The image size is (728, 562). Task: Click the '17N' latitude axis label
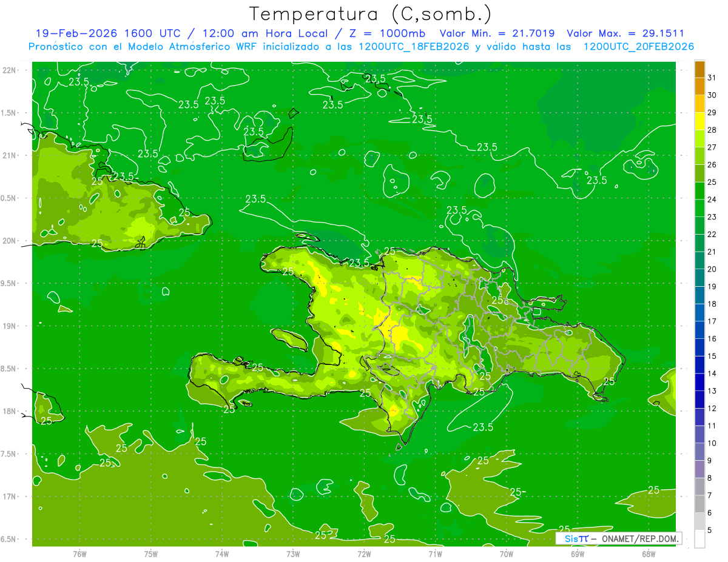pos(9,497)
